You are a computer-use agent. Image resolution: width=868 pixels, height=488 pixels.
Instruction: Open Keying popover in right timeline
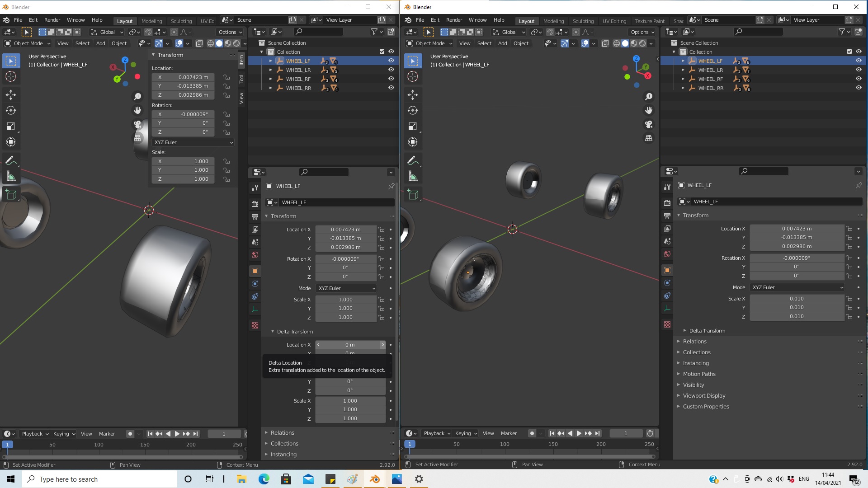[x=466, y=433]
